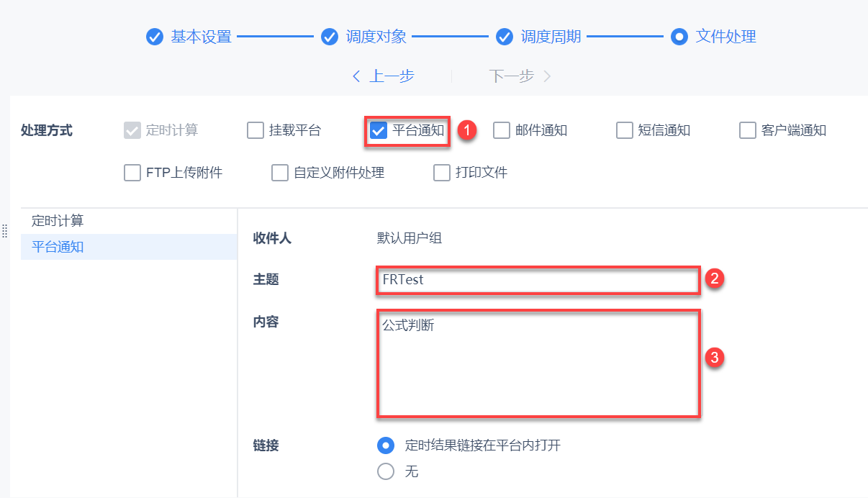Viewport: 868px width, 498px height.
Task: Uncheck the 平台通知 checkbox
Action: tap(379, 130)
